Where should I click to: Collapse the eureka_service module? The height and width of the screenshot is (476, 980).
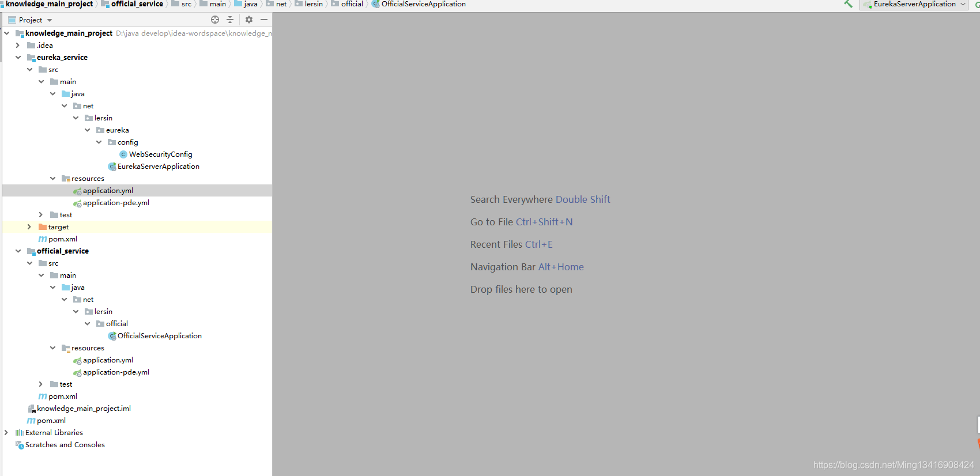(x=18, y=58)
